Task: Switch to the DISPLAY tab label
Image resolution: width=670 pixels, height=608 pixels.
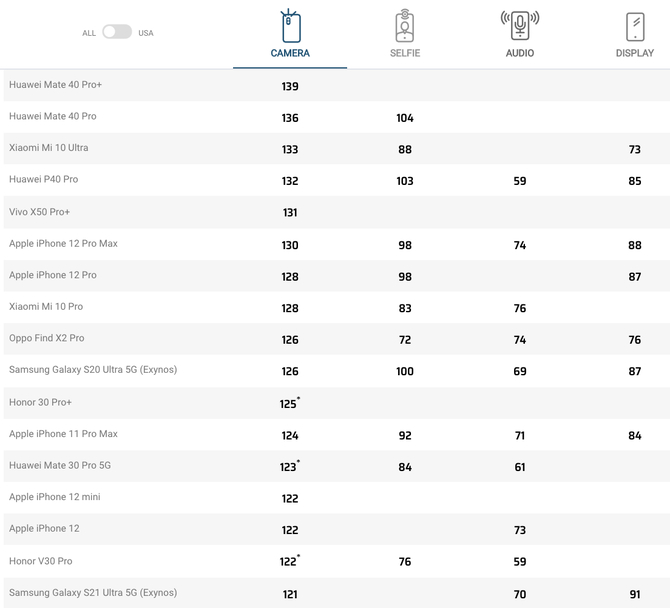Action: [635, 53]
